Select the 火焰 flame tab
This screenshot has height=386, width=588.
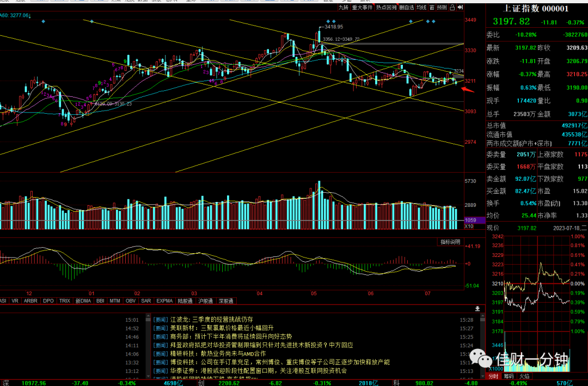coord(524,376)
